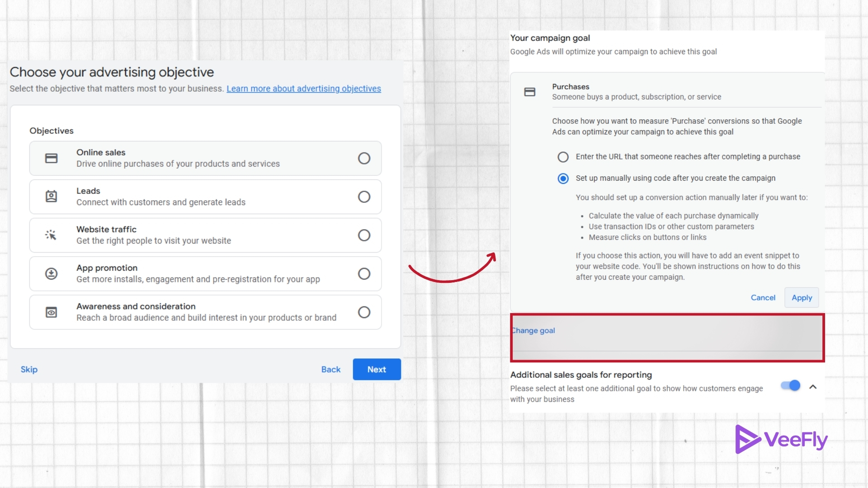Select the Online sales radio button
Image resolution: width=868 pixels, height=488 pixels.
tap(364, 158)
